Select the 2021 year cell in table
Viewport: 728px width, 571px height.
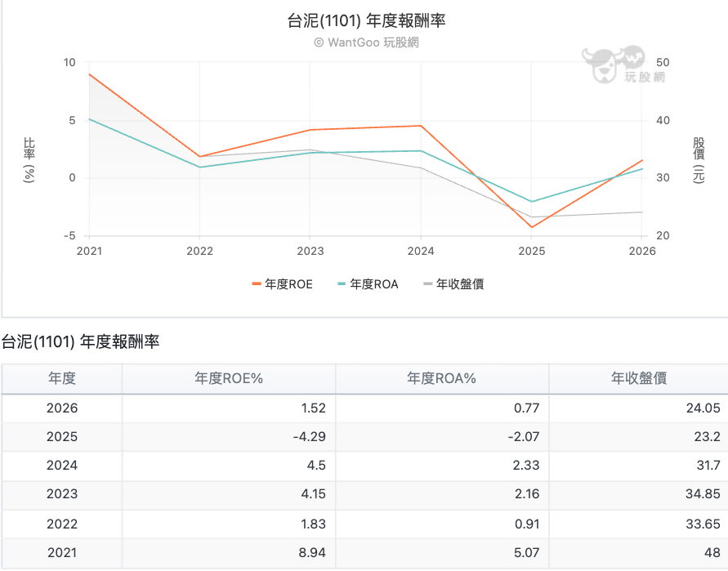click(62, 553)
